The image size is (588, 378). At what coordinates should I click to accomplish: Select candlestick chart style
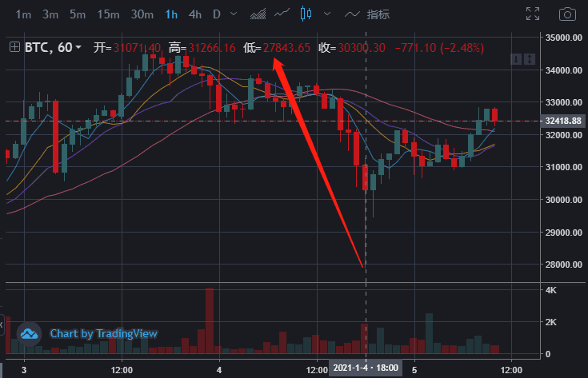point(306,14)
